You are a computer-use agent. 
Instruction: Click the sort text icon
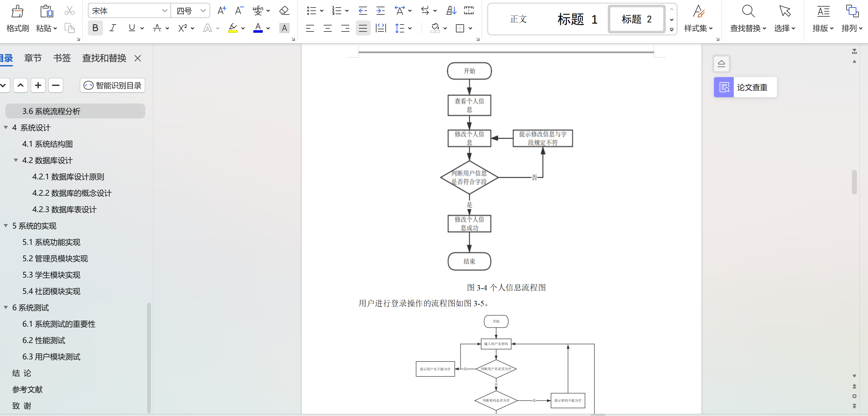click(451, 11)
